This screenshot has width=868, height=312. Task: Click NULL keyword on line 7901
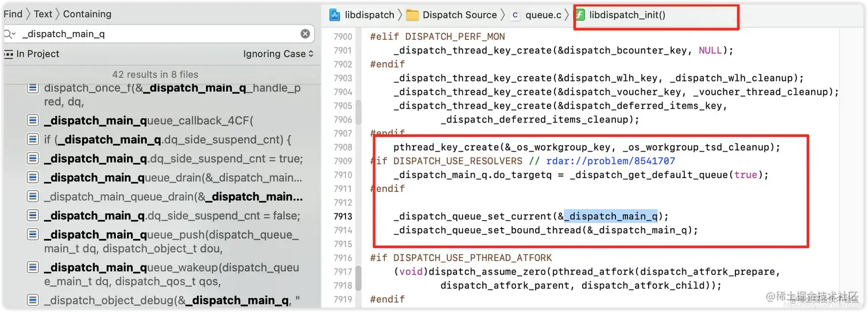(x=710, y=51)
